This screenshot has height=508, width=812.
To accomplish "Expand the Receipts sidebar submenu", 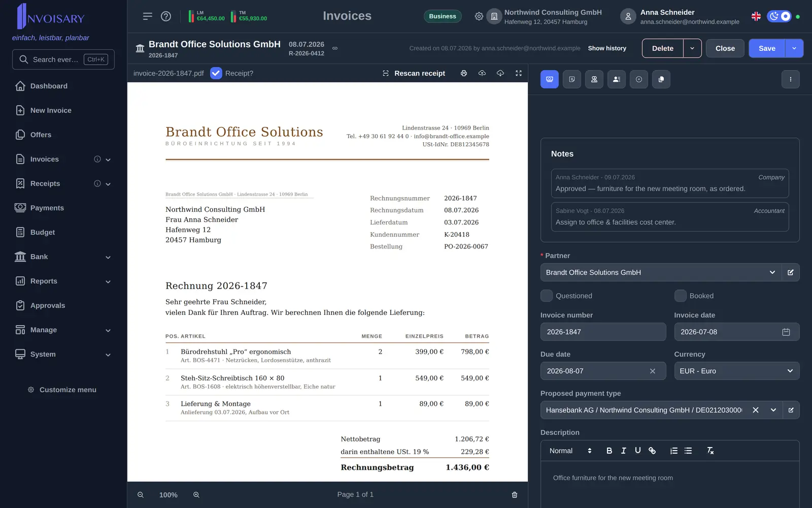I will click(108, 184).
